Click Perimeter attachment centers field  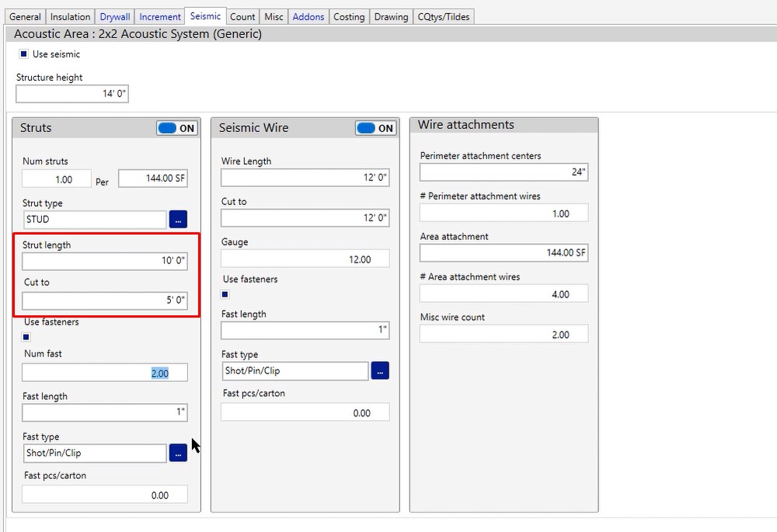(503, 172)
